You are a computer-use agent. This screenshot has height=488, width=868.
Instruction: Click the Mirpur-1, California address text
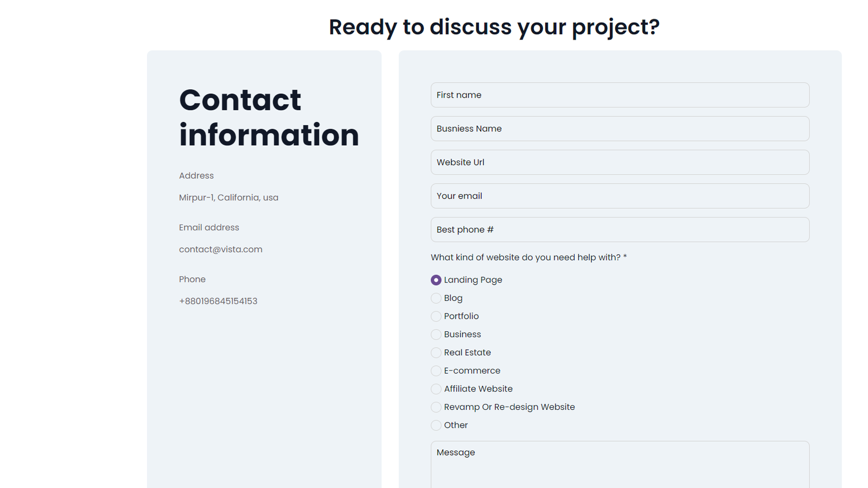coord(228,197)
